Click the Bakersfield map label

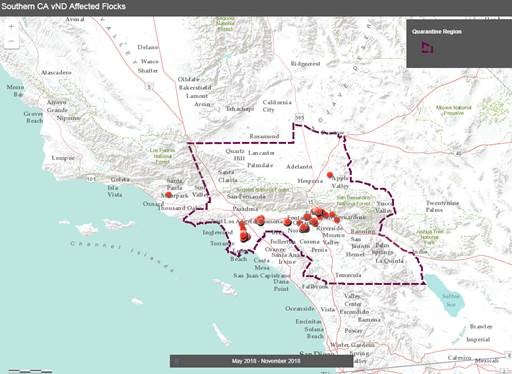(195, 88)
